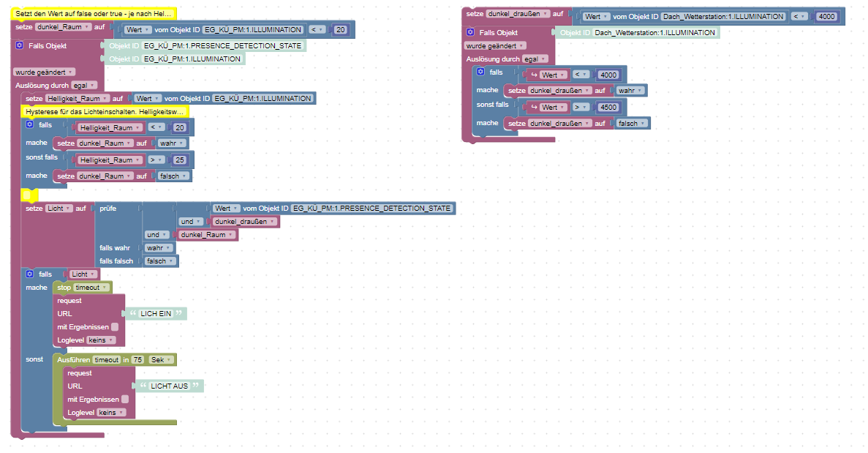Open the und dropdown beside dunkel_draußen
The width and height of the screenshot is (868, 453).
(190, 222)
